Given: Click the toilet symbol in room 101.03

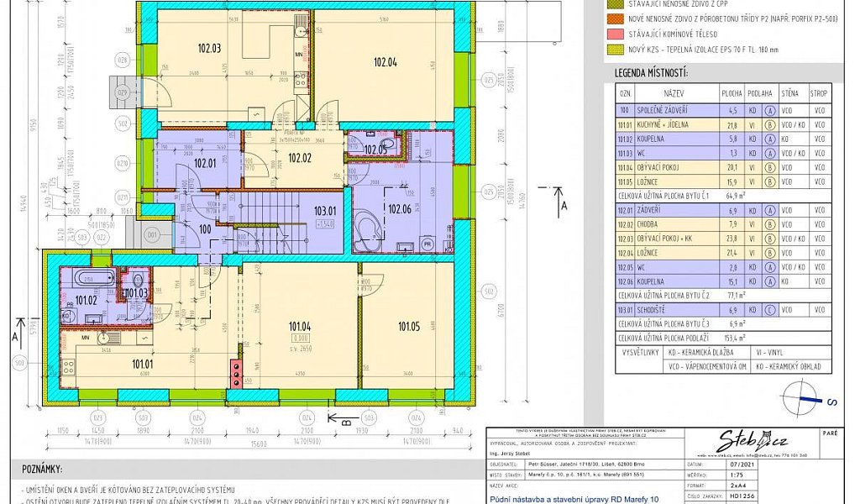Looking at the screenshot, I should (x=138, y=281).
